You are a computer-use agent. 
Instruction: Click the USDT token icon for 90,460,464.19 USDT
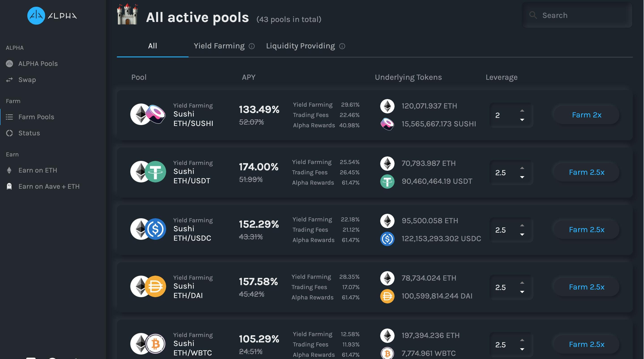coord(387,181)
